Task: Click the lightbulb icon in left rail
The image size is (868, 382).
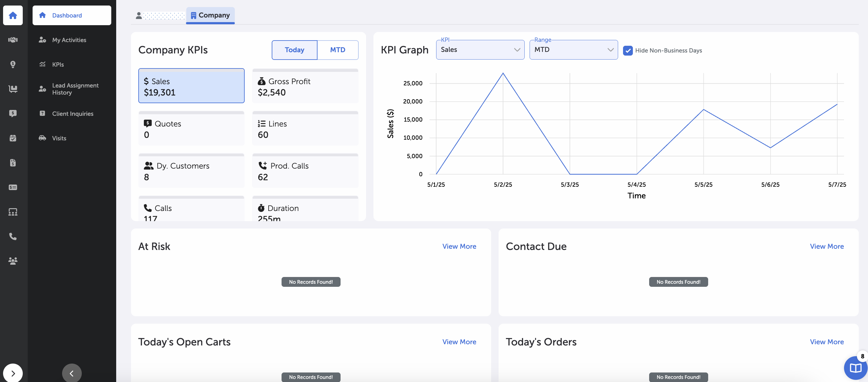Action: point(13,64)
